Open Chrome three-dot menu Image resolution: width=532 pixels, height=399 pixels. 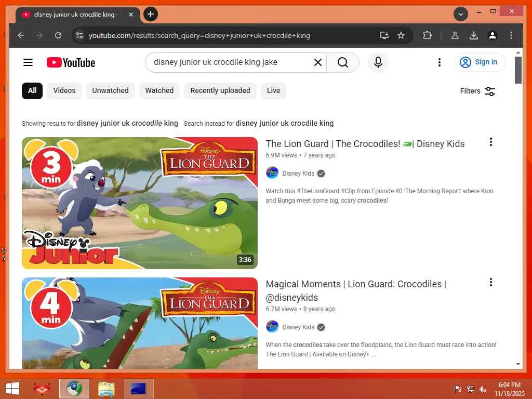(511, 35)
